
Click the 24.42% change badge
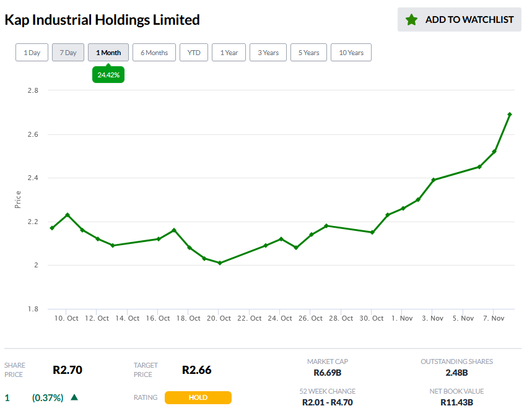tap(108, 75)
